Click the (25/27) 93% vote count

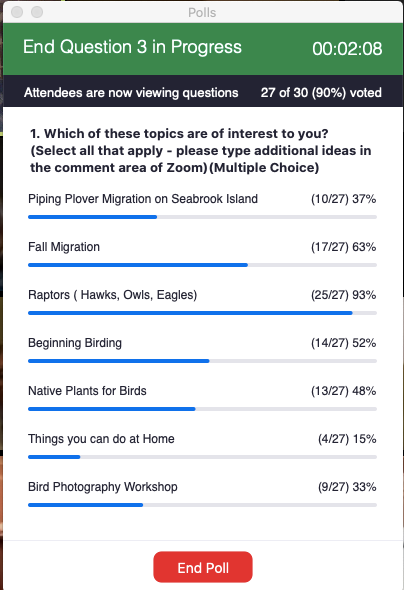(343, 295)
